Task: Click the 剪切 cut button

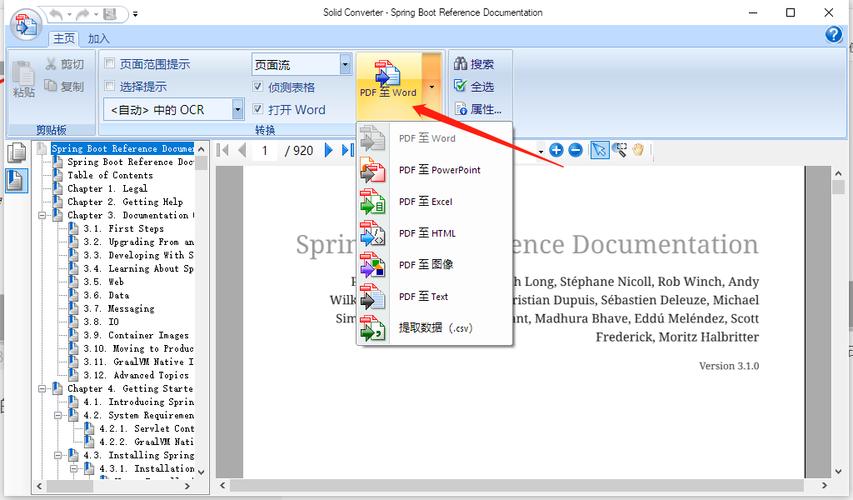Action: tap(65, 64)
